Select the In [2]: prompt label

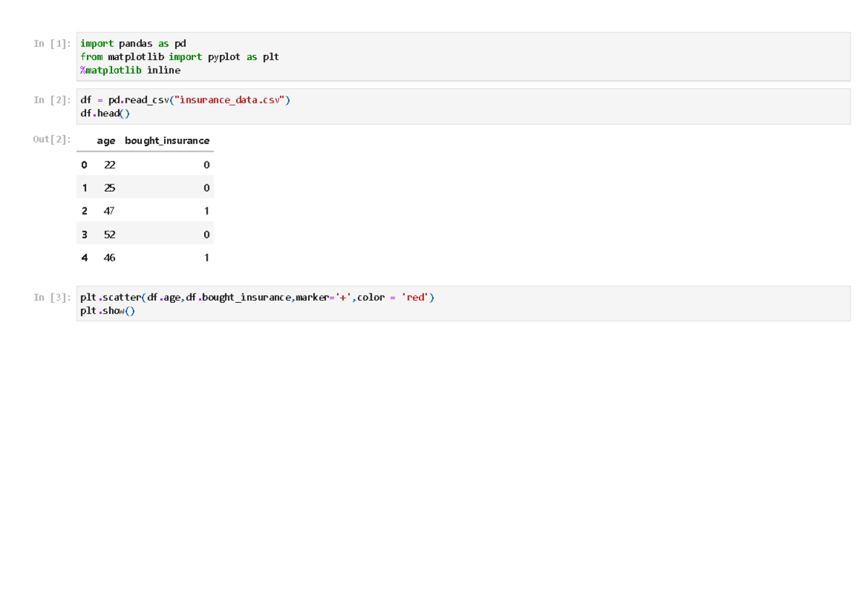click(x=52, y=100)
